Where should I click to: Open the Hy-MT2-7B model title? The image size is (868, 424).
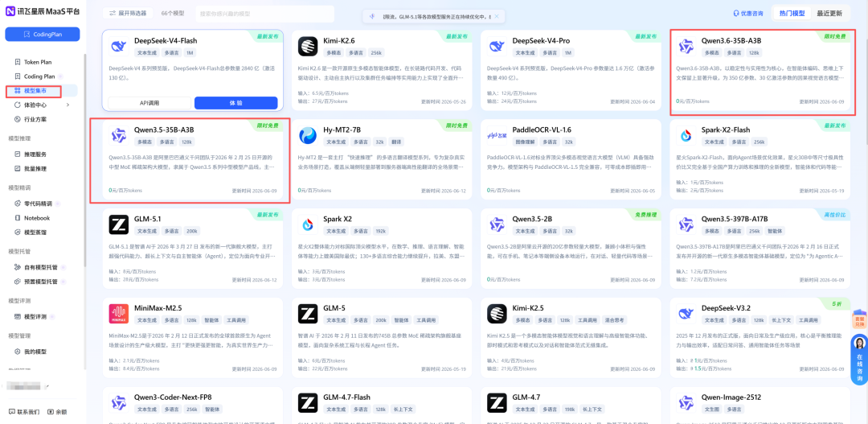[342, 130]
